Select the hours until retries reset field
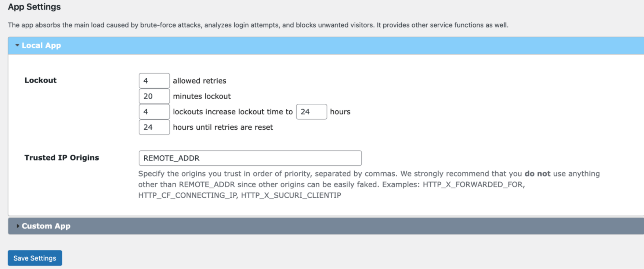Viewport: 644px width, 269px height. pyautogui.click(x=154, y=127)
